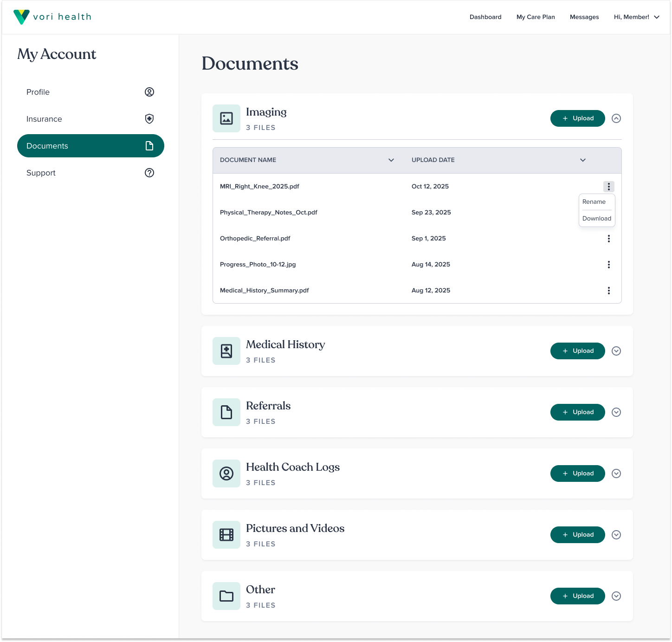Screen dimensions: 672x642
Task: Select Rename from the context menu
Action: (x=594, y=202)
